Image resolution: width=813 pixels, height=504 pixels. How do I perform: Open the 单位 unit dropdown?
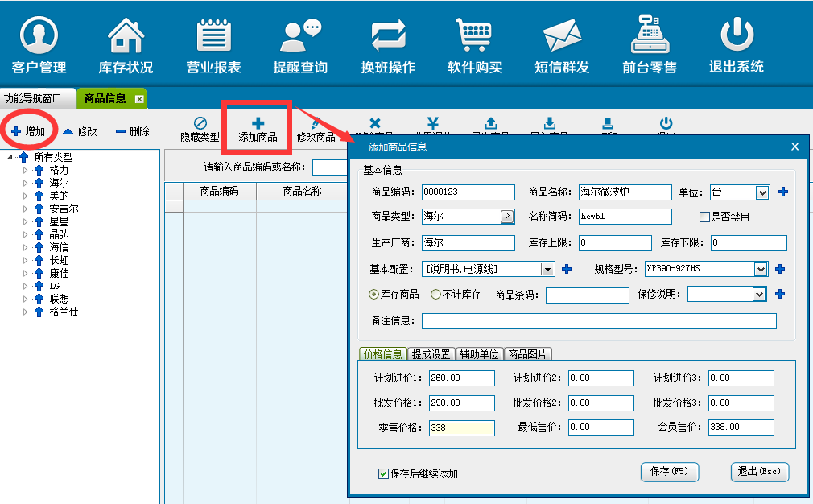761,192
